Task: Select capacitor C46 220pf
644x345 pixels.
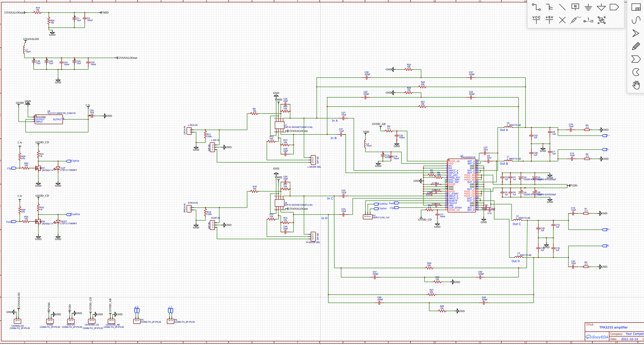Action: coord(366,78)
